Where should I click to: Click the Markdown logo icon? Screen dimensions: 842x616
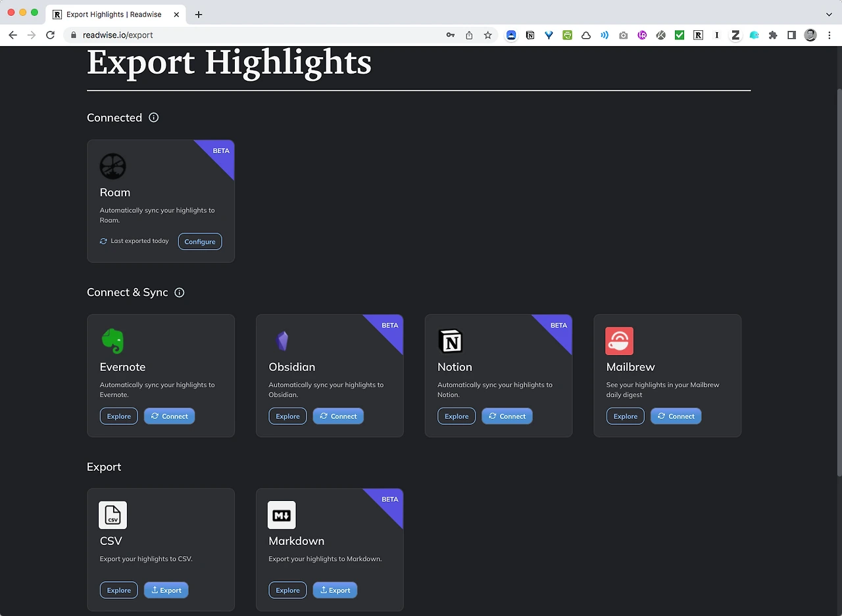click(x=282, y=515)
